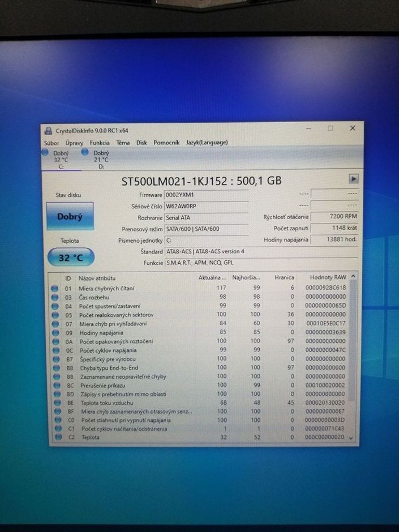Click status icon of Teplota toku vzduchu row

coord(58,403)
